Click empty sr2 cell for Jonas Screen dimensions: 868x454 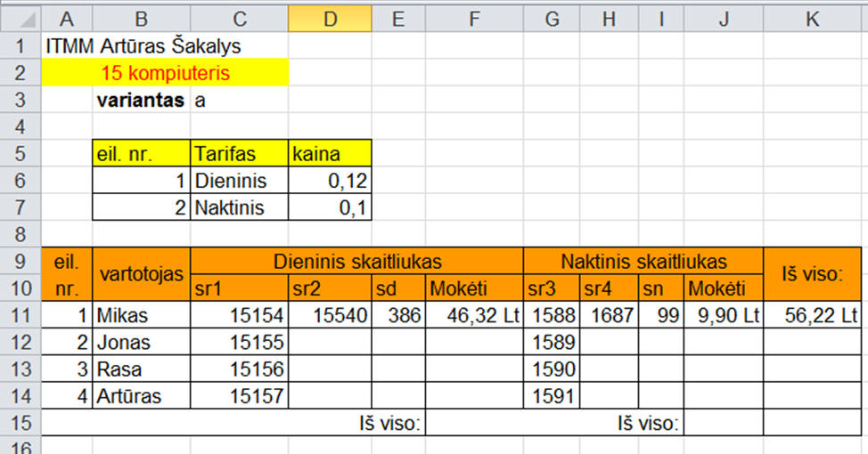[x=330, y=342]
